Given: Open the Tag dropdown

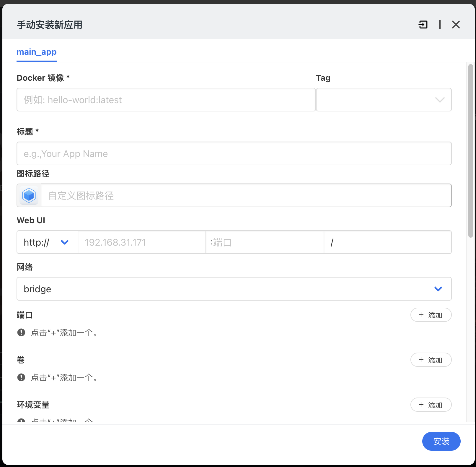Looking at the screenshot, I should click(x=384, y=100).
